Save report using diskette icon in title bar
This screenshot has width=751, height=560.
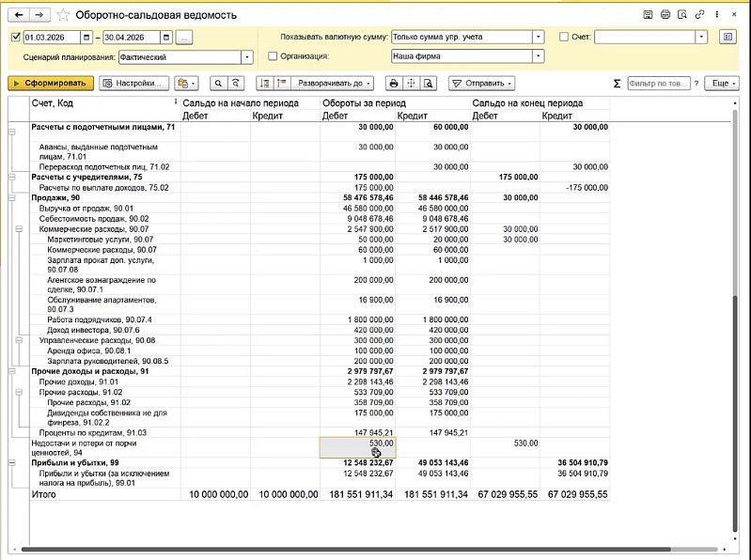(648, 15)
